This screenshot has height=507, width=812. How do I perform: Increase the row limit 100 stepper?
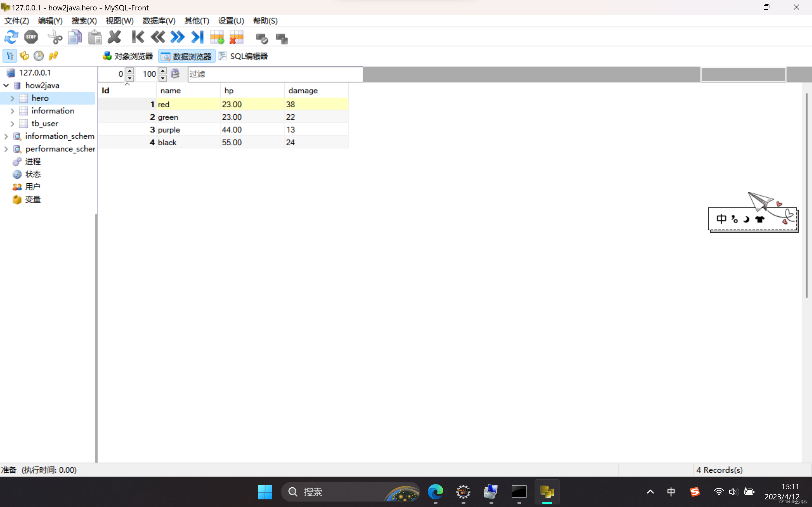[x=163, y=71]
